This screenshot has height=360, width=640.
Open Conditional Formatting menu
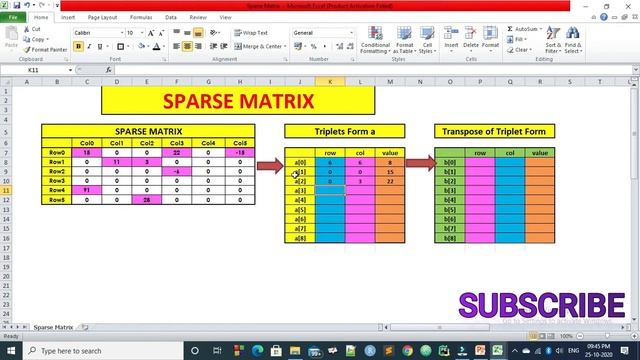coord(375,40)
